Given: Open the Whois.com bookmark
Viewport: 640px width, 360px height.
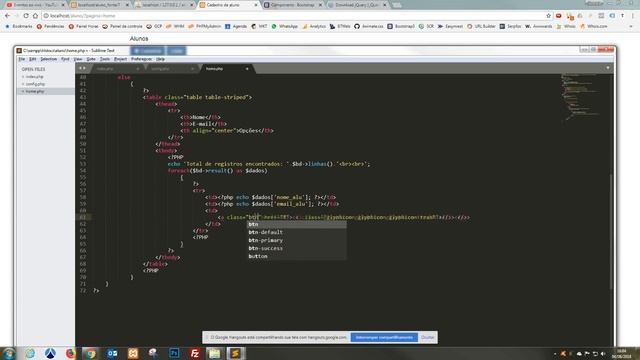Looking at the screenshot, I should click(593, 26).
